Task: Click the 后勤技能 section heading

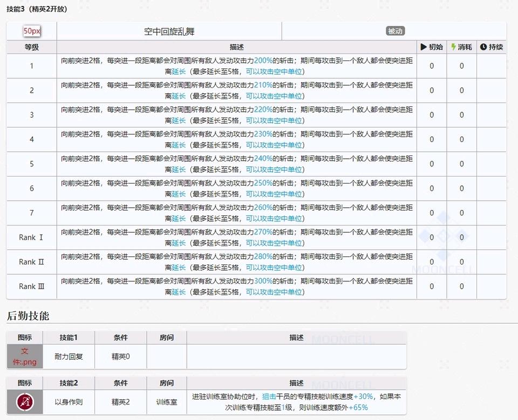Action: (x=28, y=316)
